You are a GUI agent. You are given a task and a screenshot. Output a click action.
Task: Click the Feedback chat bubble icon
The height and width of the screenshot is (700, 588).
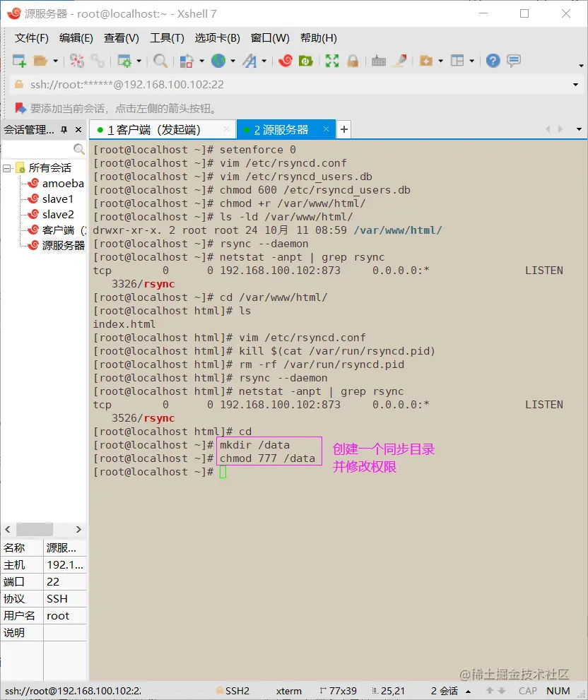point(514,61)
